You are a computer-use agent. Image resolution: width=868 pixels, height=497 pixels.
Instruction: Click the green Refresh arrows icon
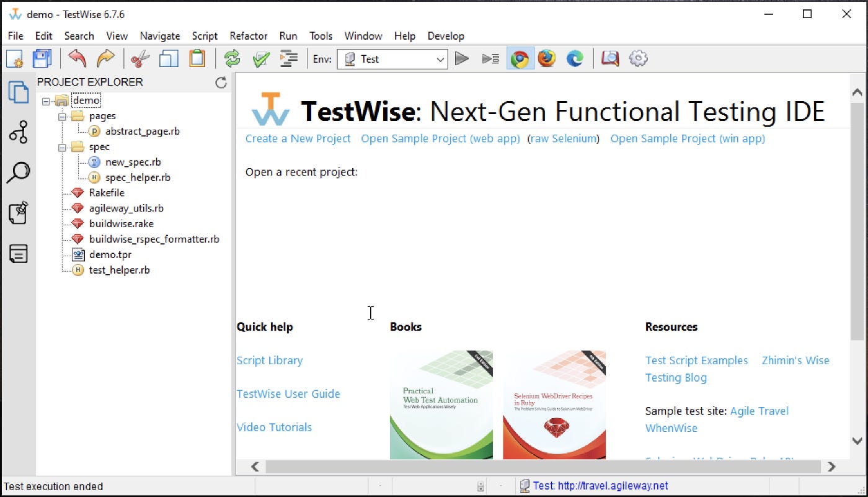tap(232, 59)
